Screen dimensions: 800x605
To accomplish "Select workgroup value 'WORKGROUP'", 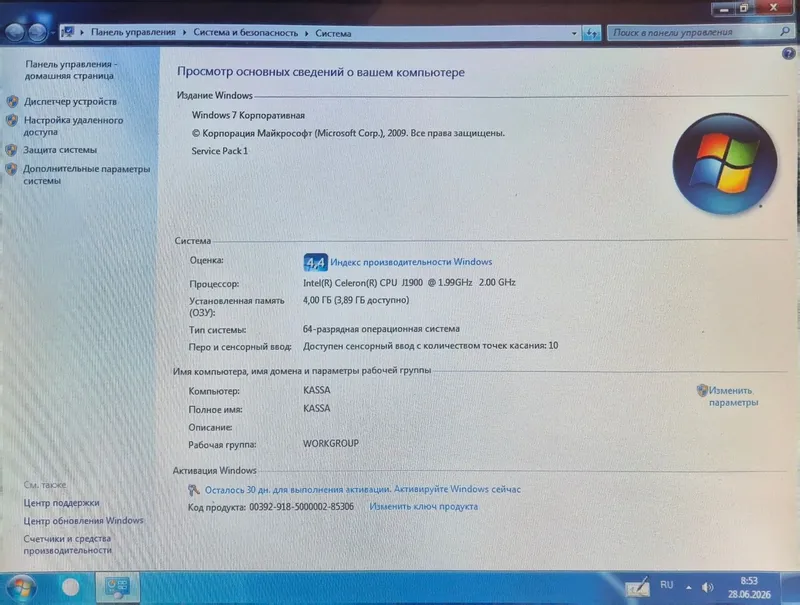I will pyautogui.click(x=331, y=443).
